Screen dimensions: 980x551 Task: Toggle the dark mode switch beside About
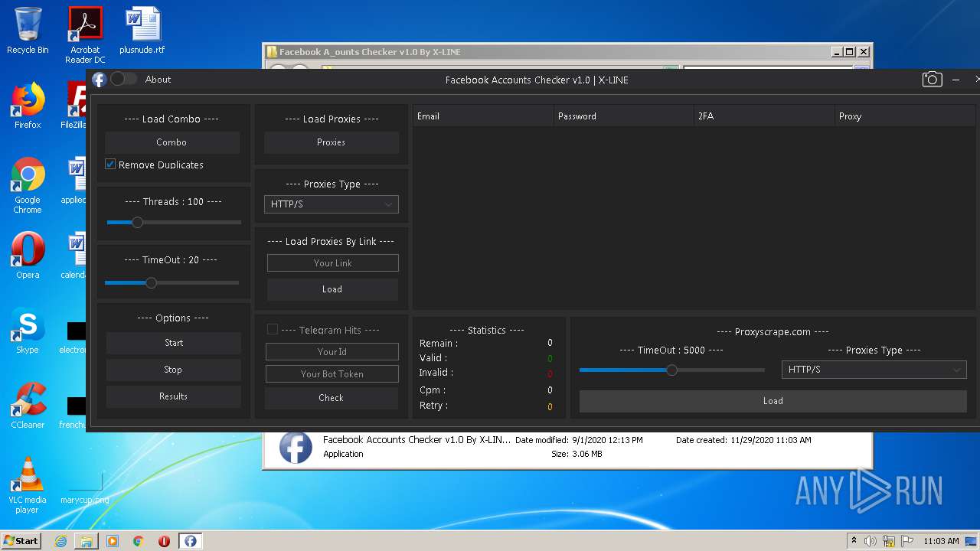(x=124, y=79)
